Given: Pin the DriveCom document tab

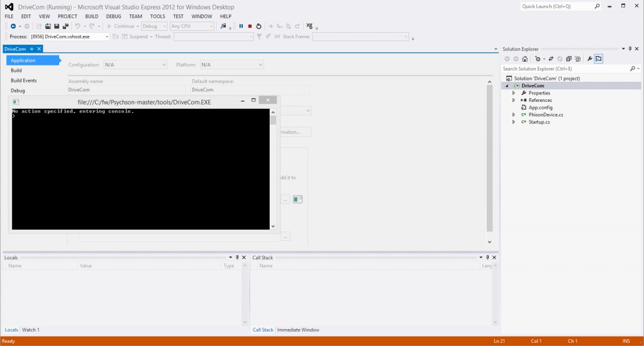Looking at the screenshot, I should 31,49.
